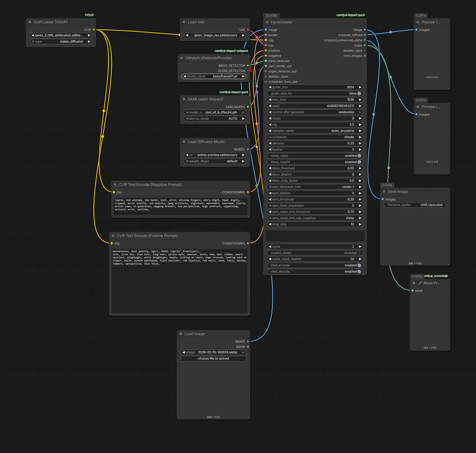This screenshot has height=453, width=476.
Task: Open the scheduler simple selector
Action: click(315, 137)
